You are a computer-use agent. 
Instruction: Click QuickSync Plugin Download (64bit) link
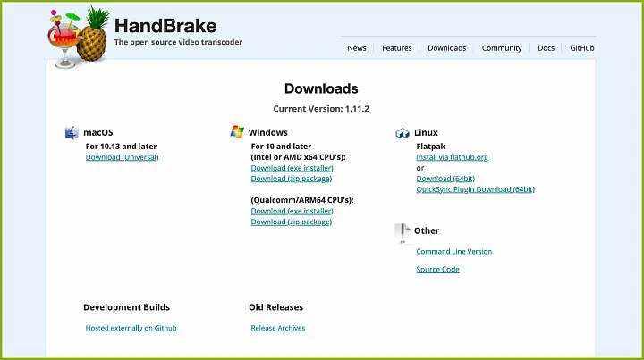click(476, 189)
